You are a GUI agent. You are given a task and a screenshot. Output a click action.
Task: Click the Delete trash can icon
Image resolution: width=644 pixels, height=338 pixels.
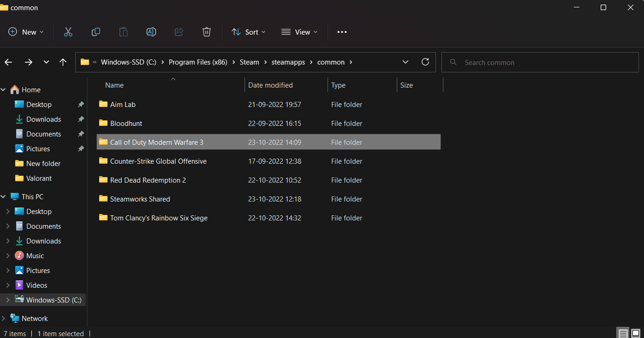[x=207, y=32]
